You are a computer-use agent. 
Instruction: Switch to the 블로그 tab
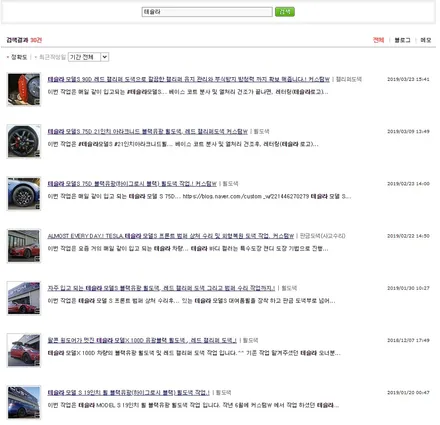point(402,40)
